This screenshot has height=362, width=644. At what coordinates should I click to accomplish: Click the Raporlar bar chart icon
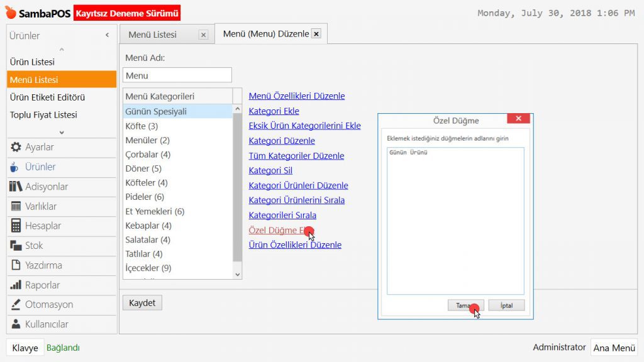16,285
